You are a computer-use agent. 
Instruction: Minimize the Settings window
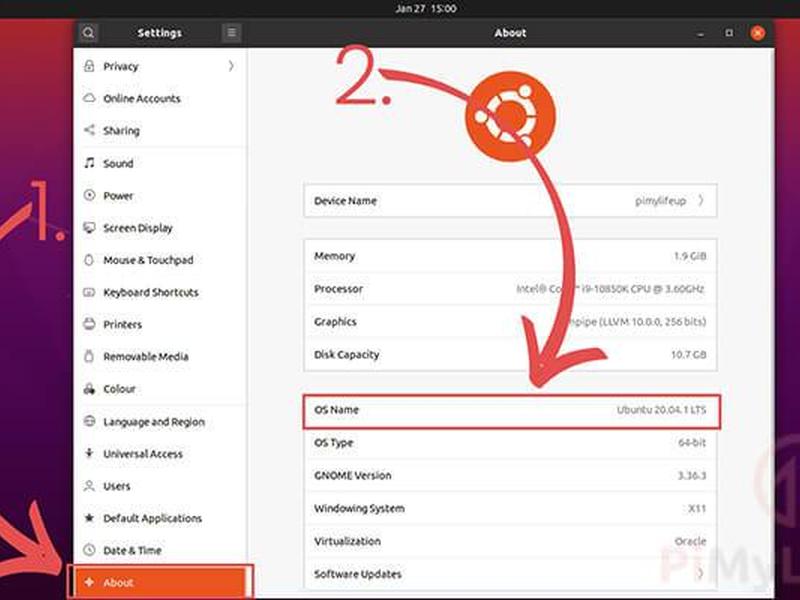coord(701,33)
